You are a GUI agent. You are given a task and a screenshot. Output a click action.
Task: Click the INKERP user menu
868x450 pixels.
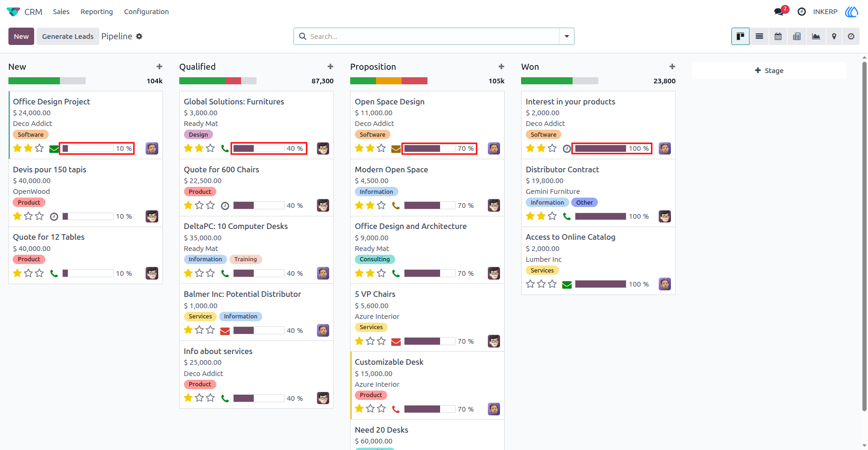click(x=825, y=12)
